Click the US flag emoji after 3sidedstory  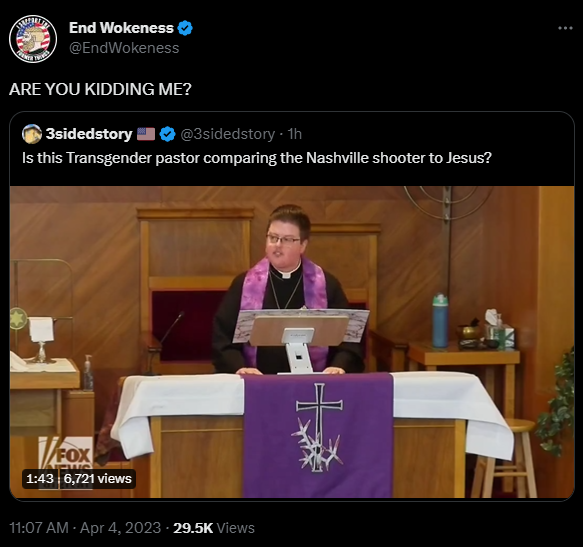point(146,134)
